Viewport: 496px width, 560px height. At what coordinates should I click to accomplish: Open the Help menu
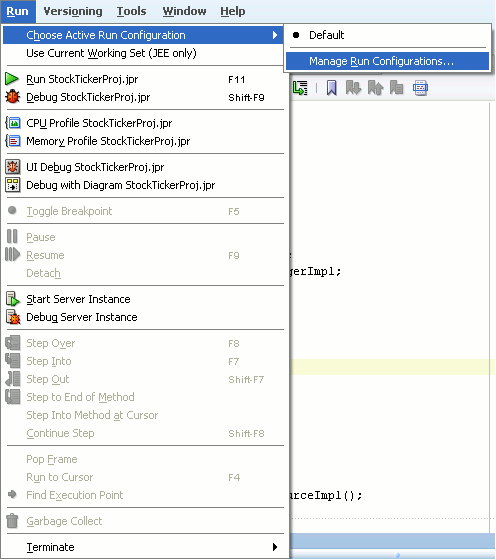click(x=232, y=11)
